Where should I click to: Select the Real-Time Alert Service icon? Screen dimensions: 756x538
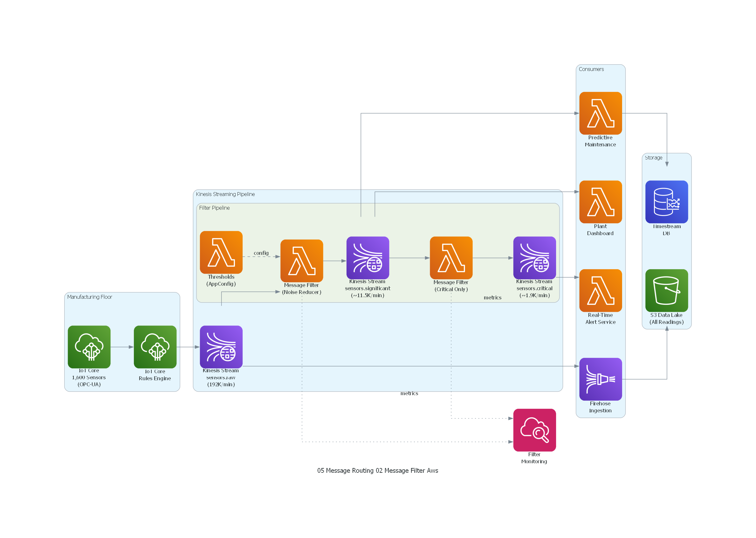tap(600, 290)
